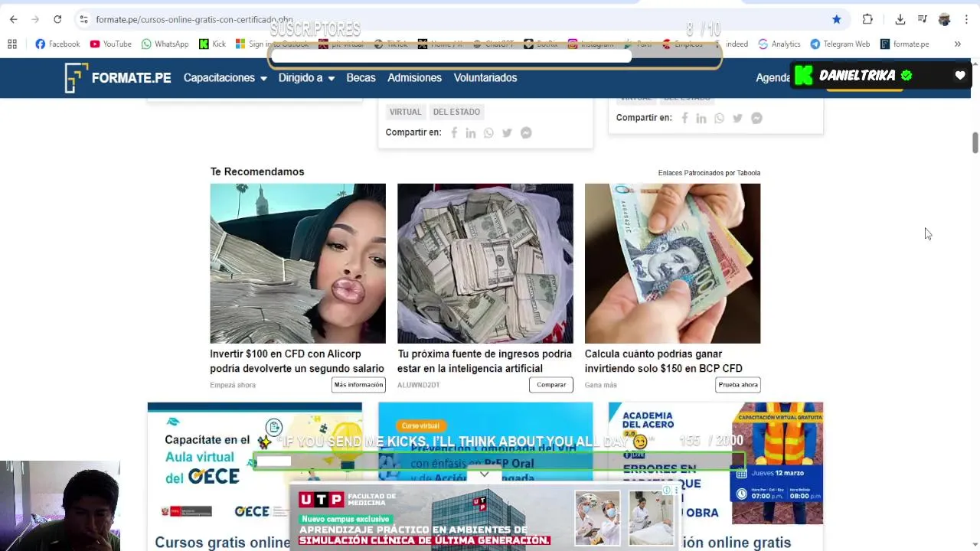The image size is (980, 551).
Task: Click the calendar icon beside Jueves 12 marzo
Action: tap(741, 474)
